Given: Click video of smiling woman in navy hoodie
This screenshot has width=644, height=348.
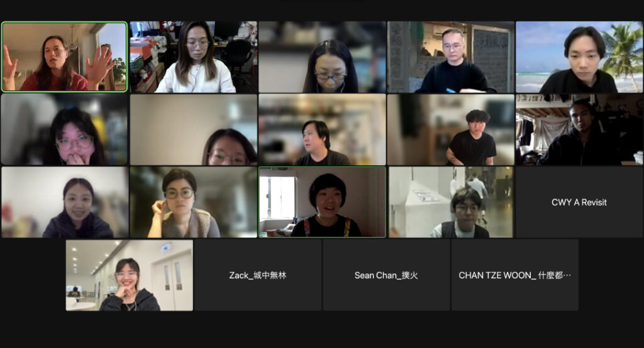Looking at the screenshot, I should 65,202.
